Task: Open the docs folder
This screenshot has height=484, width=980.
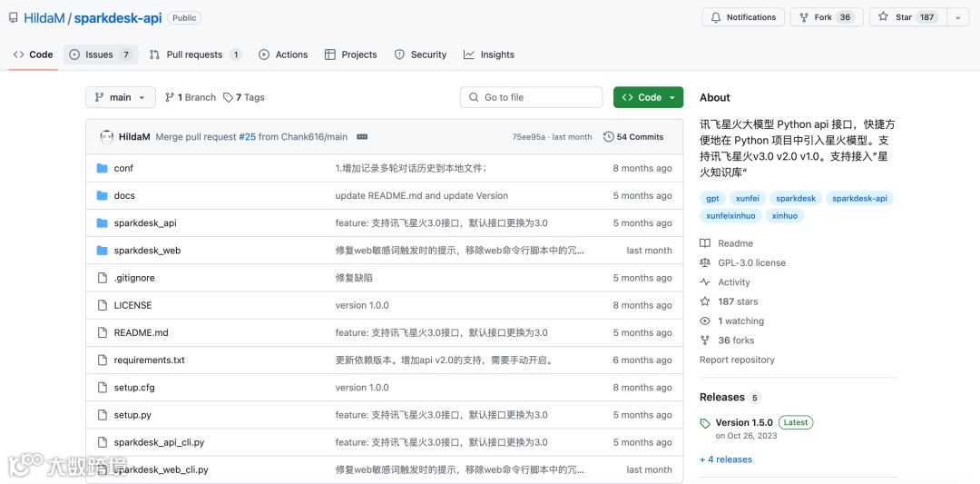Action: 124,196
